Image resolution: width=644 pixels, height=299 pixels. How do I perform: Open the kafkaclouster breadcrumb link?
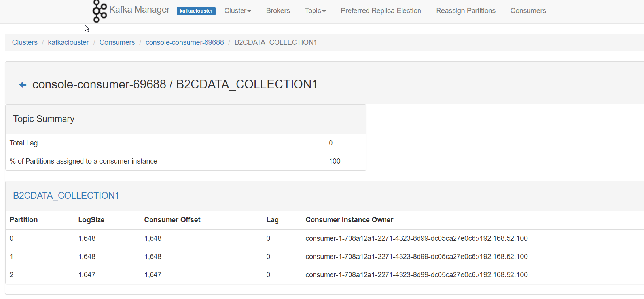[x=68, y=42]
